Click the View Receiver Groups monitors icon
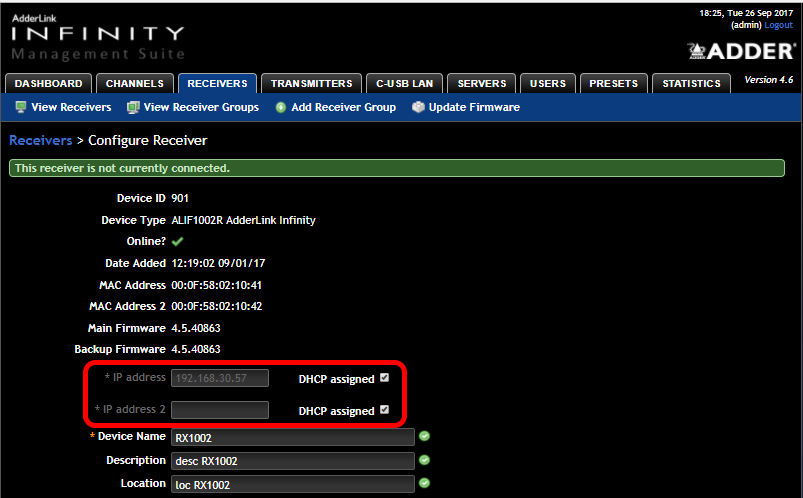Image resolution: width=803 pixels, height=498 pixels. (133, 107)
